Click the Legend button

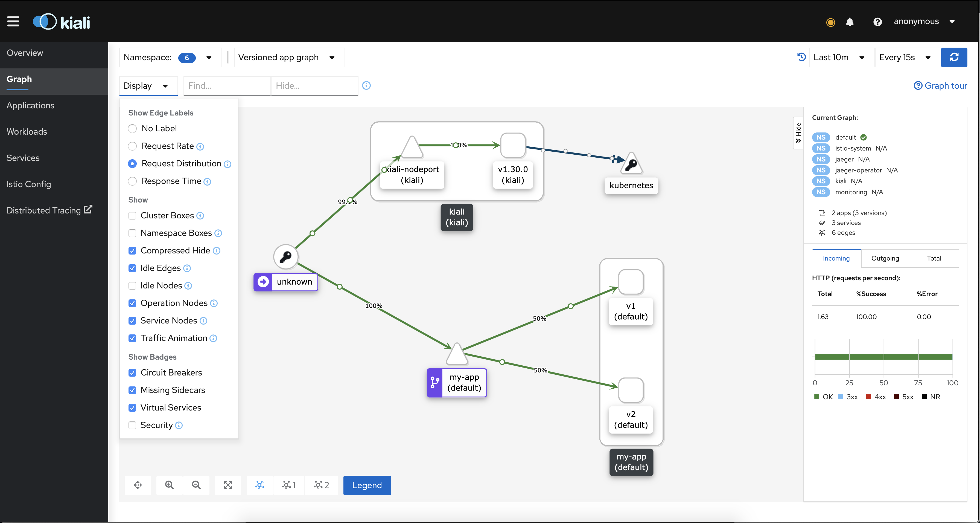tap(367, 485)
